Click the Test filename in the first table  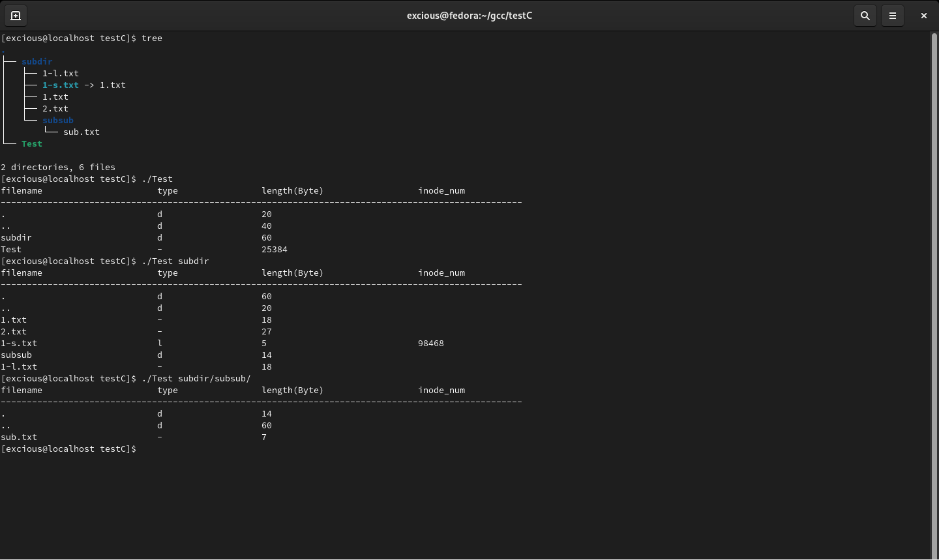11,250
